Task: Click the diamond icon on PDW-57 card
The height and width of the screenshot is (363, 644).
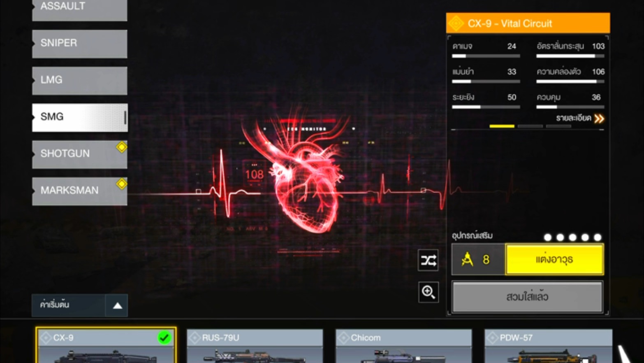Action: [492, 338]
